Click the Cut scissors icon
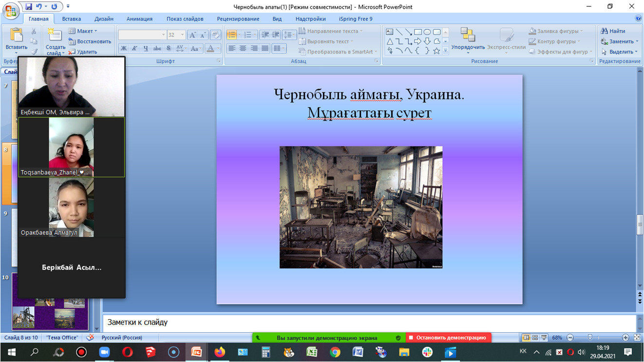 [34, 31]
